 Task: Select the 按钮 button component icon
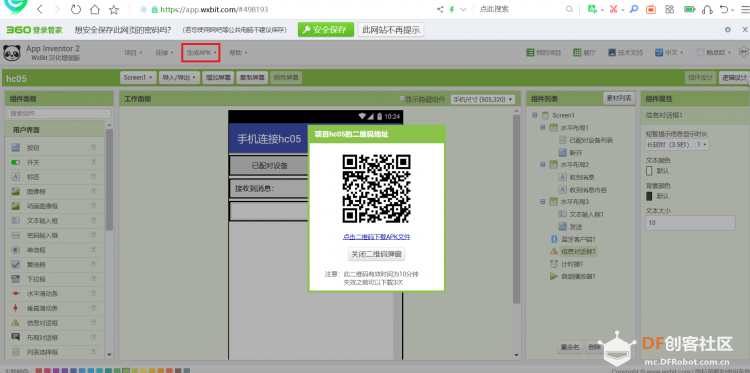pos(16,148)
